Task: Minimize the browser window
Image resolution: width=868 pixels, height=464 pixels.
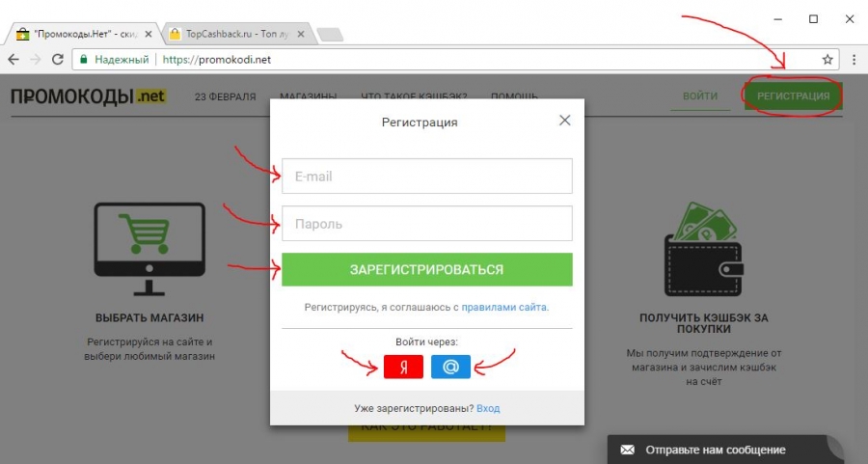Action: tap(777, 19)
